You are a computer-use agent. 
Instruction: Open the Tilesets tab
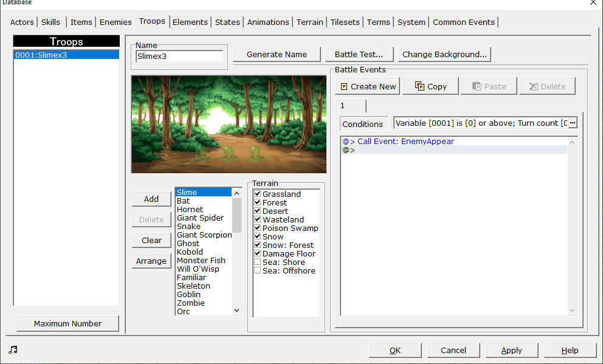click(x=345, y=22)
